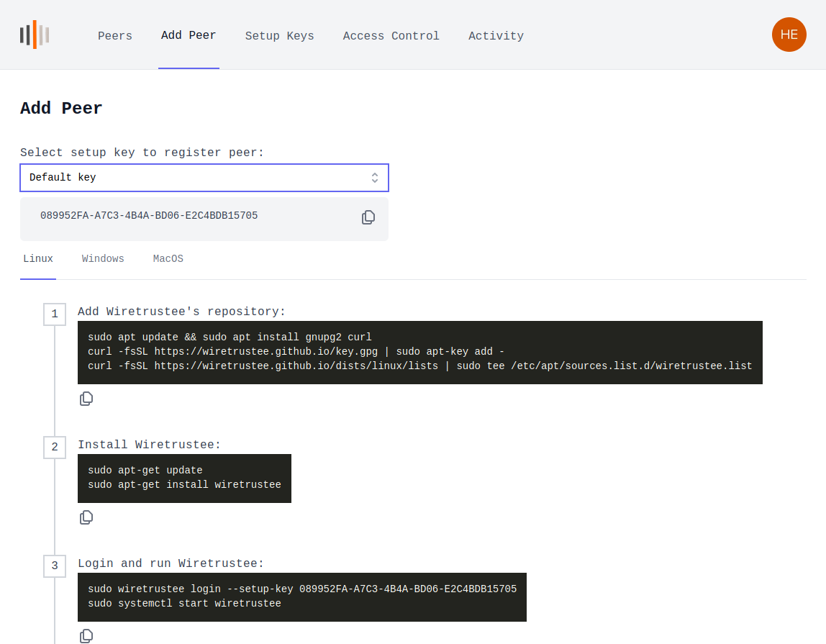Select the MacOS instructions tab
Viewport: 826px width, 644px height.
[x=168, y=258]
